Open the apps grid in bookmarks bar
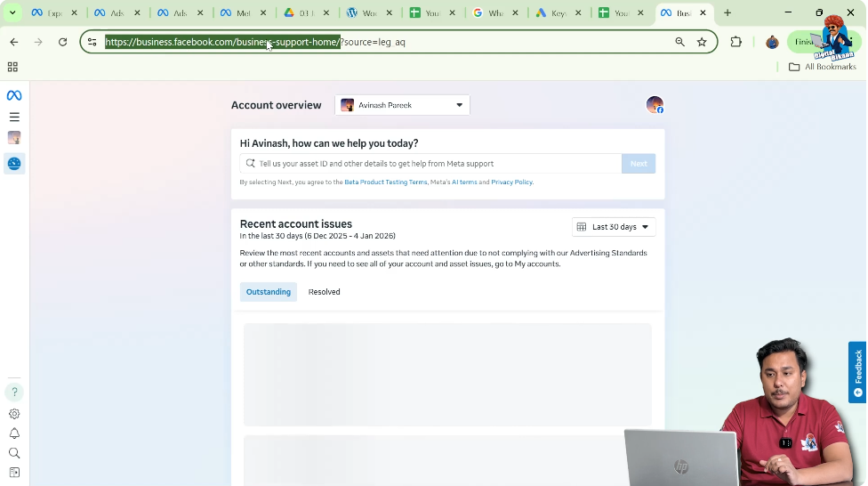868x486 pixels. click(12, 67)
